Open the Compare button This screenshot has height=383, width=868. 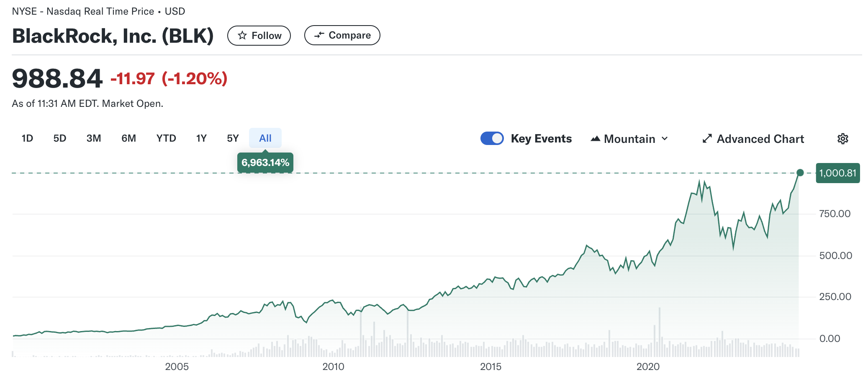click(342, 35)
